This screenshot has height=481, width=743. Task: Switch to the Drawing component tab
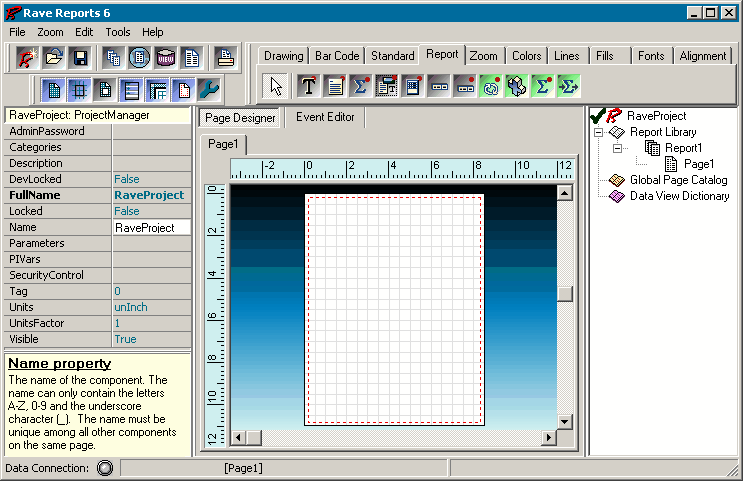coord(283,56)
